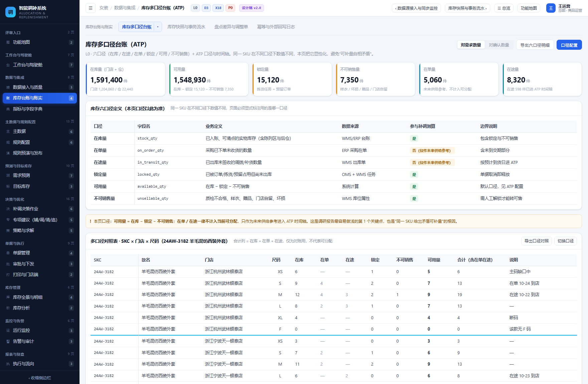Viewport: 588px width, 384px height.
Task: Click the 工作台与驾驶舱 sidebar item icon
Action: coord(8,65)
